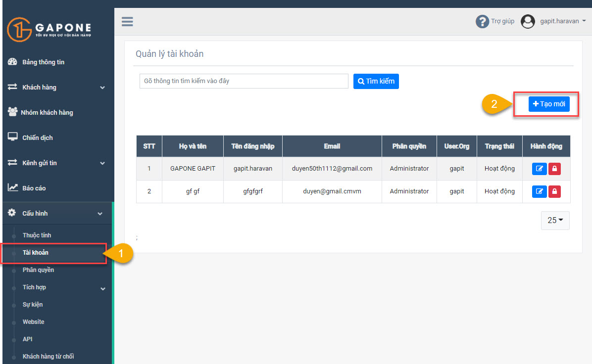Click the duyen50th1112@gmail.com email cell
This screenshot has width=592, height=364.
(x=332, y=169)
